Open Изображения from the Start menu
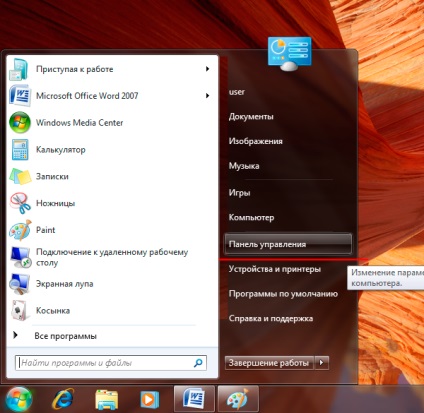The height and width of the screenshot is (413, 424). (256, 141)
